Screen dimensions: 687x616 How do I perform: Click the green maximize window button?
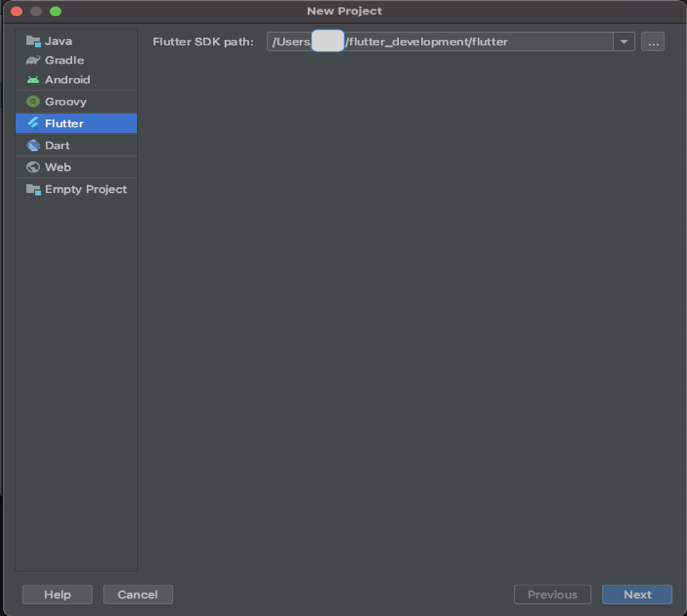pos(56,11)
